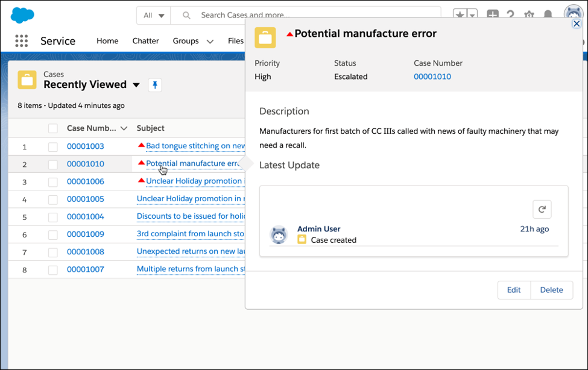Check the box for case 00001003
The height and width of the screenshot is (370, 588).
tap(53, 146)
